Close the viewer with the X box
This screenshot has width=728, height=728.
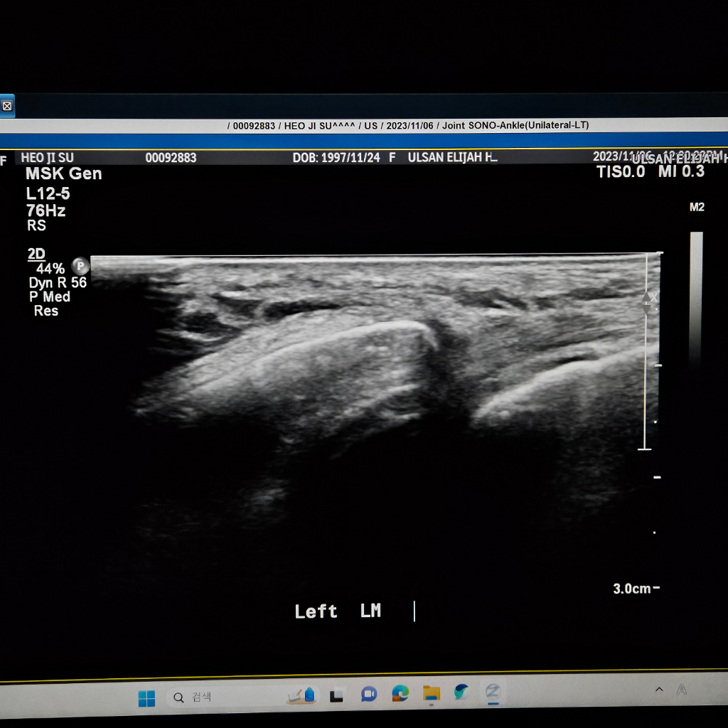pyautogui.click(x=6, y=106)
